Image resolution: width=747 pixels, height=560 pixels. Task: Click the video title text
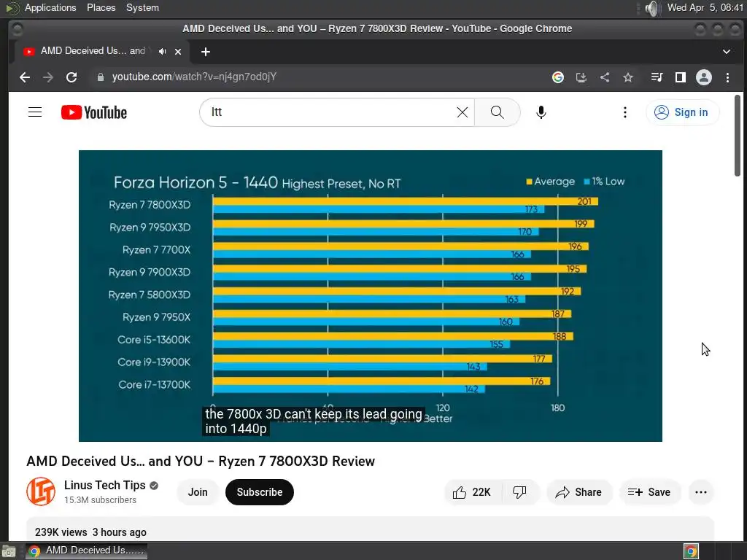[201, 461]
